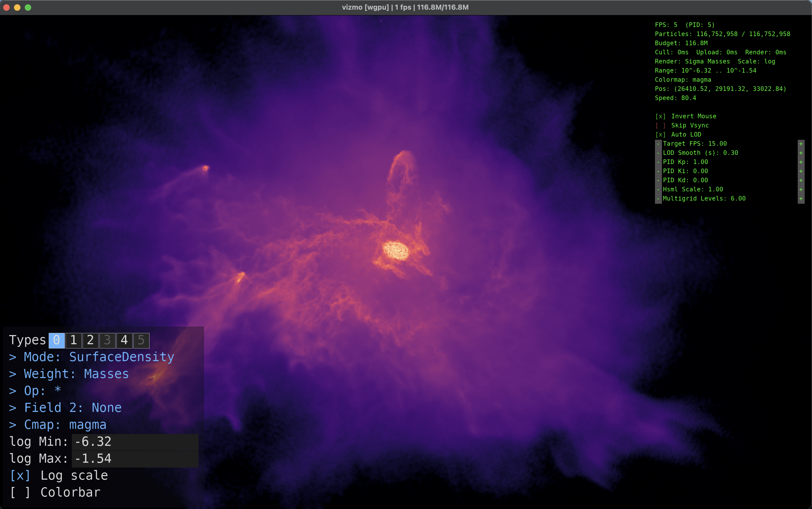Select particle type 4 button

pos(124,340)
